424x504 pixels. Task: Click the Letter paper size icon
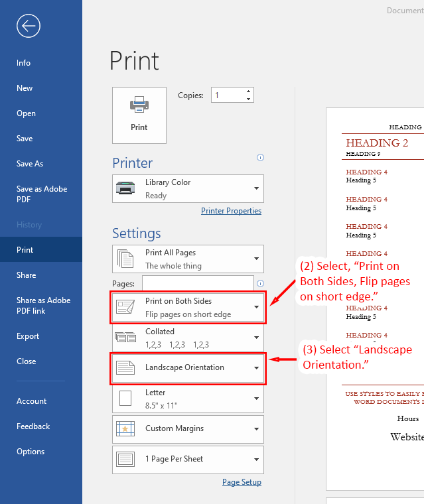pyautogui.click(x=125, y=399)
